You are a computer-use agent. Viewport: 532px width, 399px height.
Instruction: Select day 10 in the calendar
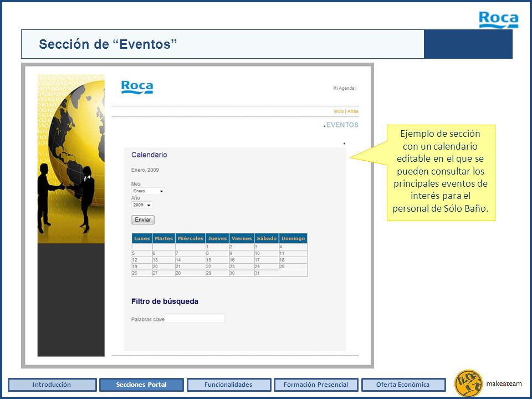(x=267, y=253)
